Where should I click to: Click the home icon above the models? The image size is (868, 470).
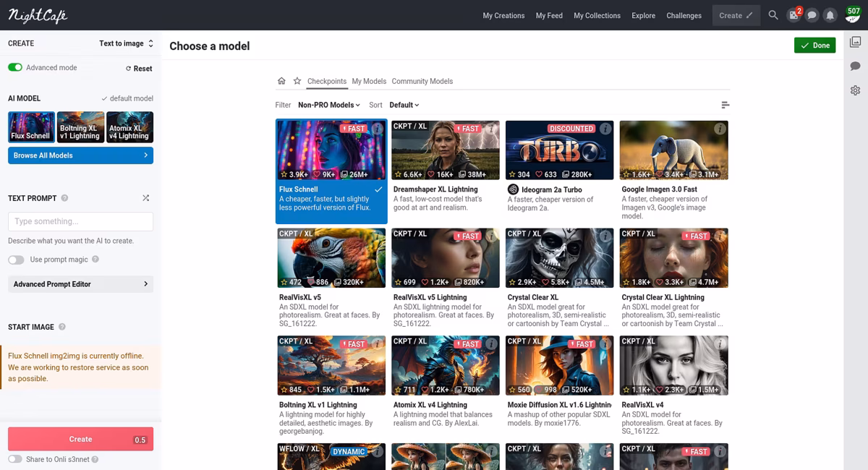coord(281,81)
